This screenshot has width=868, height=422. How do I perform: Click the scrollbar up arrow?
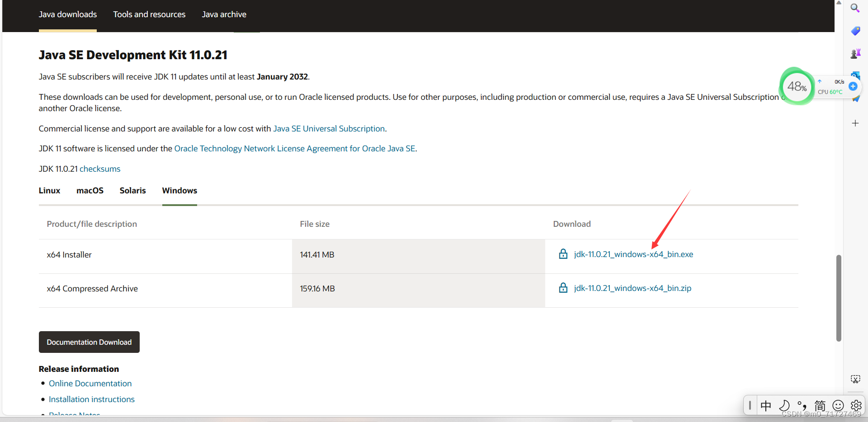(839, 3)
